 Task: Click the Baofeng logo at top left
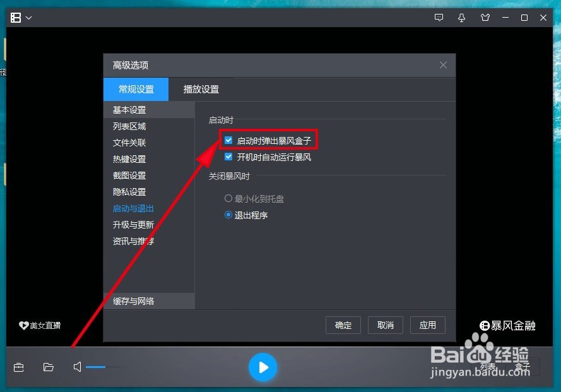[15, 17]
